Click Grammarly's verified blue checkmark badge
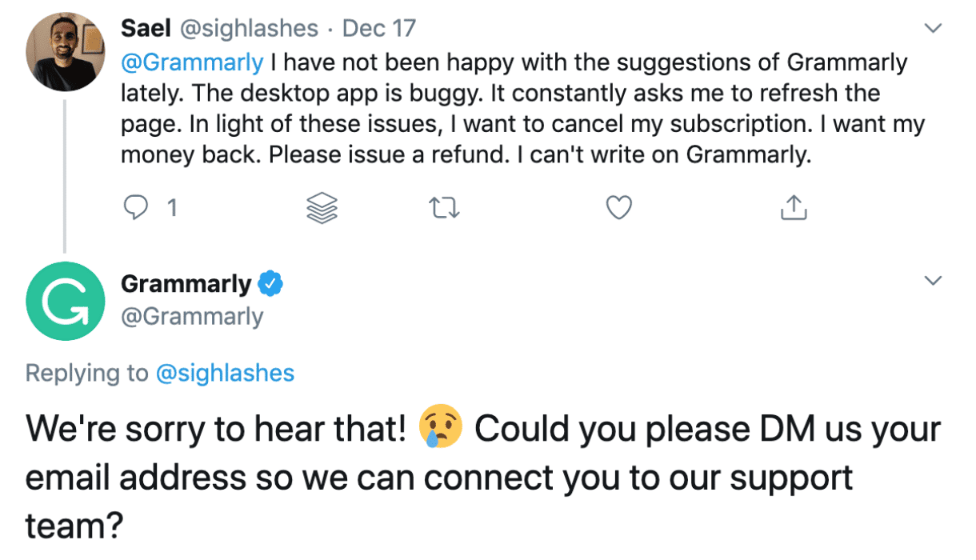The image size is (976, 560). (271, 281)
